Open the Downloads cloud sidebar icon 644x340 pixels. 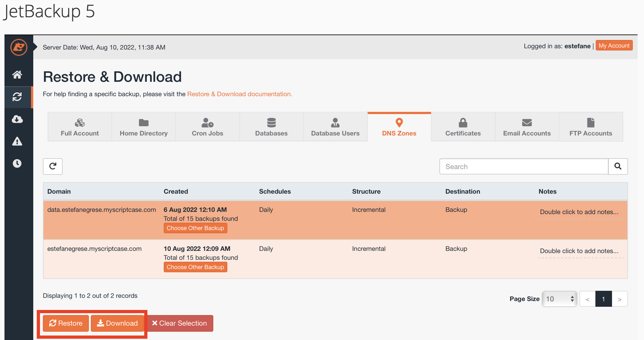coord(17,119)
